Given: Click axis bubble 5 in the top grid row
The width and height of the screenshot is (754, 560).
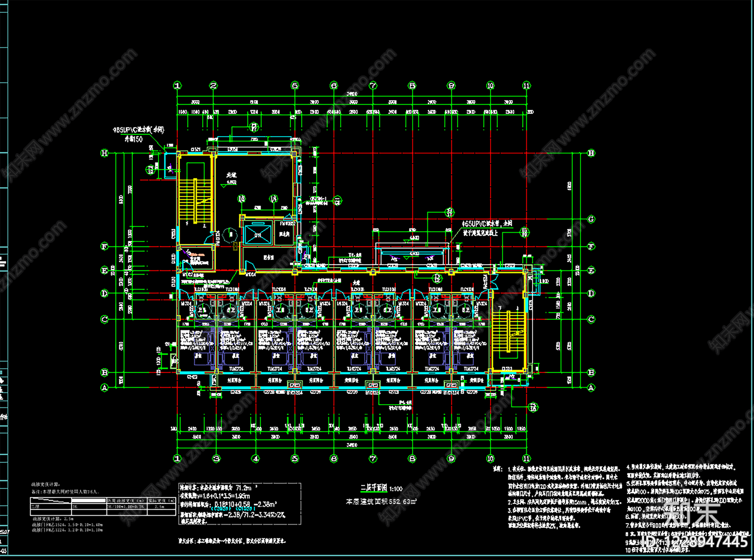Looking at the screenshot, I should [x=295, y=85].
